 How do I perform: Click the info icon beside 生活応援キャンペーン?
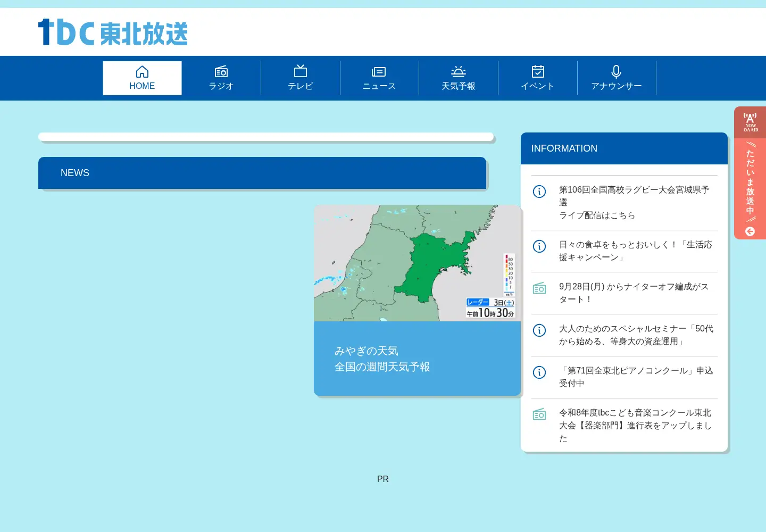539,246
